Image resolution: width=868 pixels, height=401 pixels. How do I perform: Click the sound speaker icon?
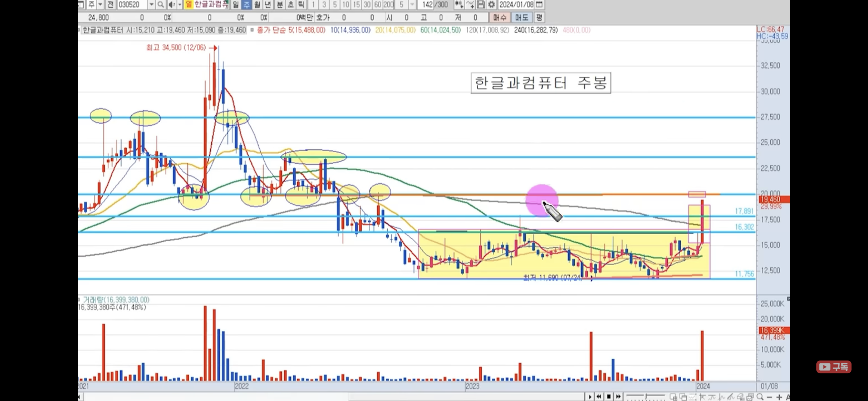pyautogui.click(x=171, y=5)
